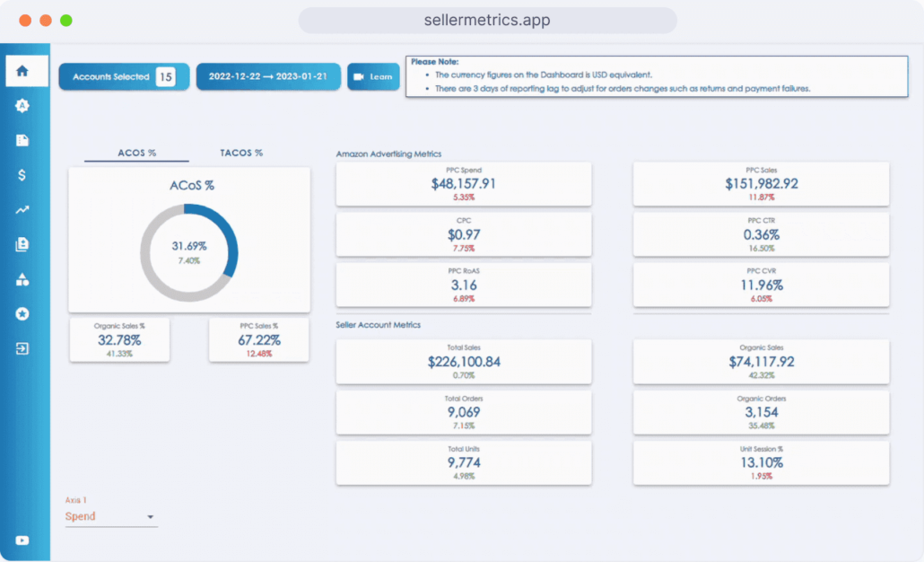
Task: Click the video camera icon on Learn button
Action: click(361, 76)
